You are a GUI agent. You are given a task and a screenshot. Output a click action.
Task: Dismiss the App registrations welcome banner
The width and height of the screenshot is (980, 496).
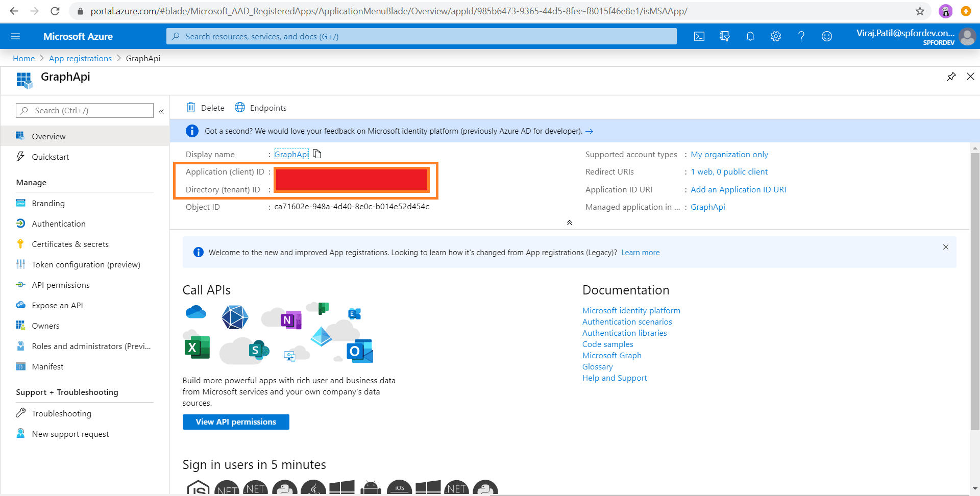point(946,247)
